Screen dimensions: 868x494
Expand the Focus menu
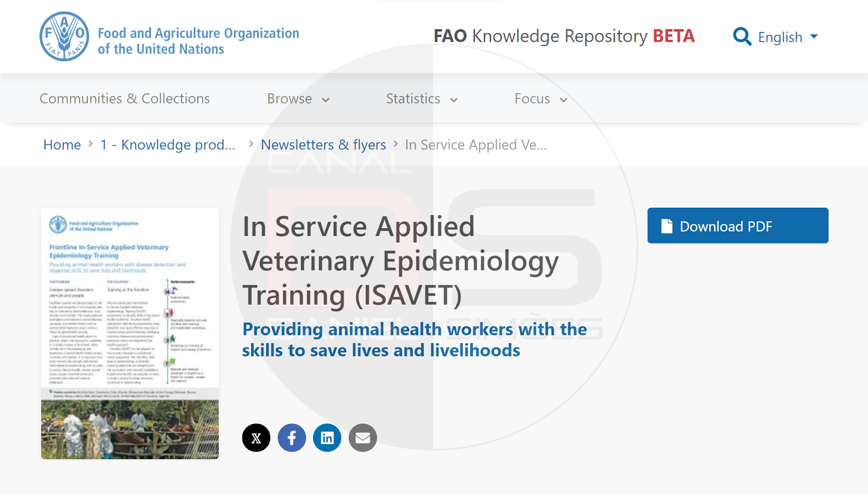point(541,99)
